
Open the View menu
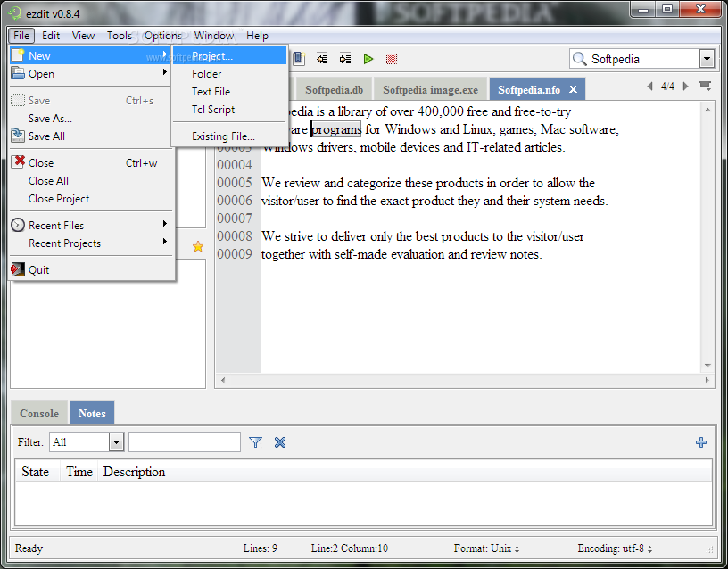[x=83, y=36]
